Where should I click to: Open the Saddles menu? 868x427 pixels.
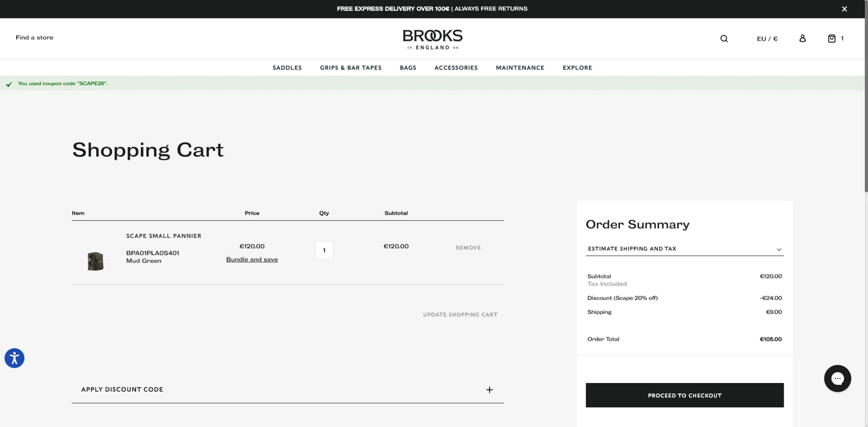pyautogui.click(x=287, y=68)
